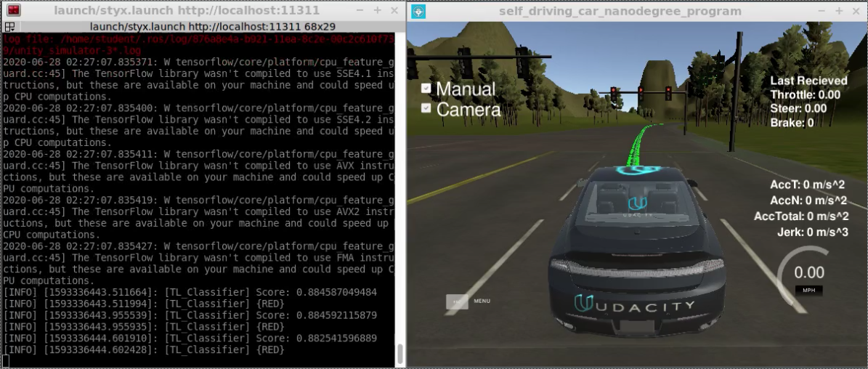
Task: Click the 'Steer: 0.00' readout
Action: (798, 108)
